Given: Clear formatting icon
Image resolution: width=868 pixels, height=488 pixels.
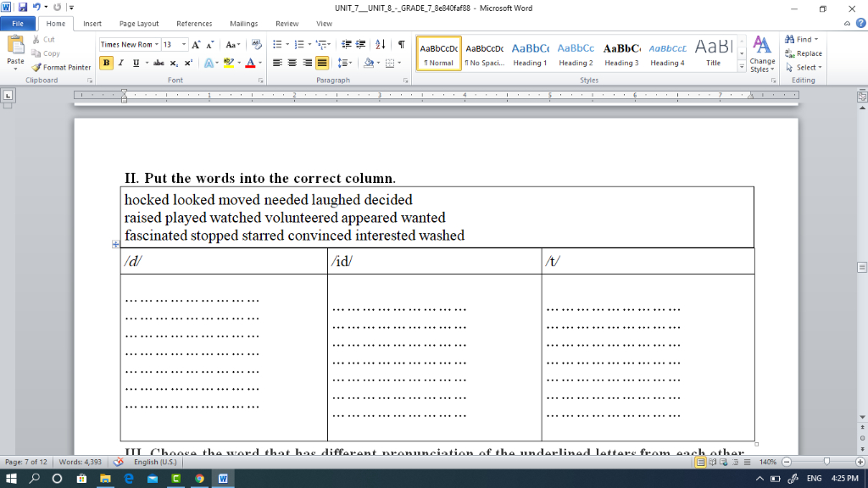Looking at the screenshot, I should (256, 45).
